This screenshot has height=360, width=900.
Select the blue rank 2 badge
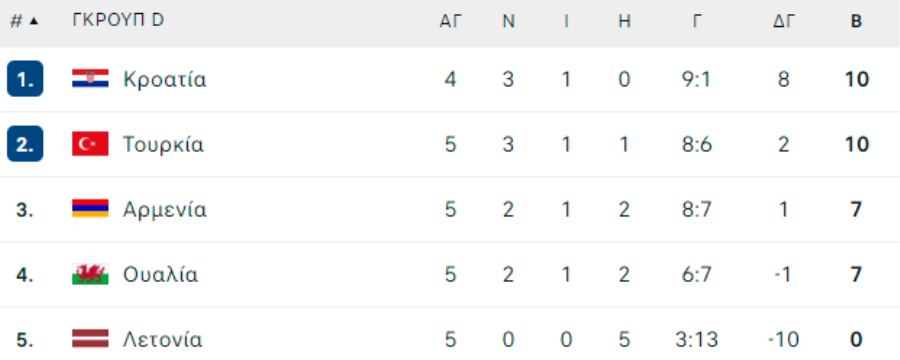25,144
